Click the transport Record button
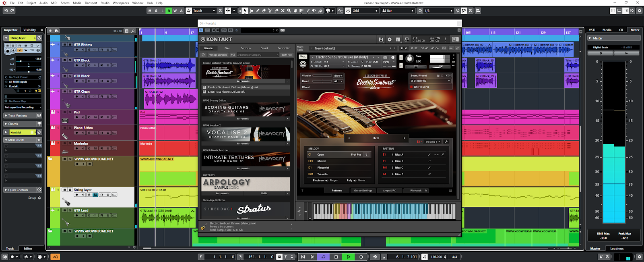The height and width of the screenshot is (262, 644). 361,257
